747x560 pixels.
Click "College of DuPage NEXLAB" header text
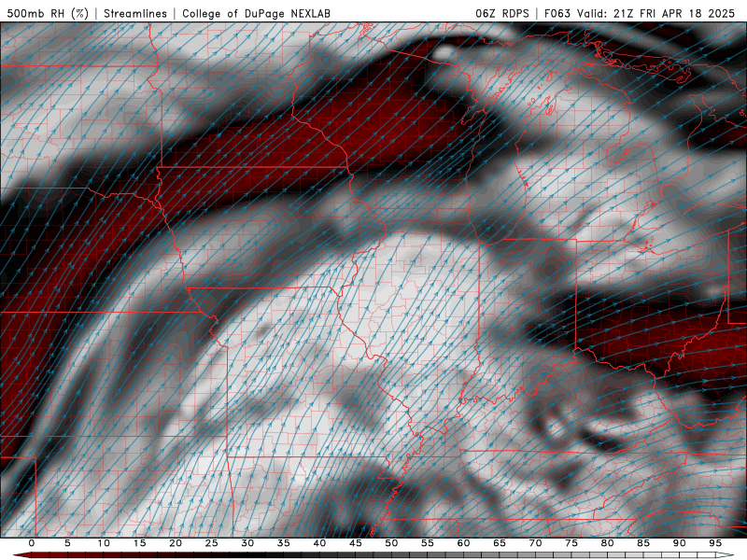(256, 13)
